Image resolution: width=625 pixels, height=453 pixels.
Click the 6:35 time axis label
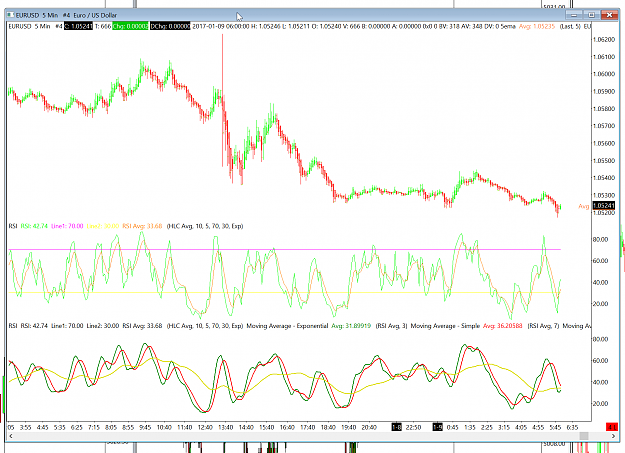(x=572, y=427)
